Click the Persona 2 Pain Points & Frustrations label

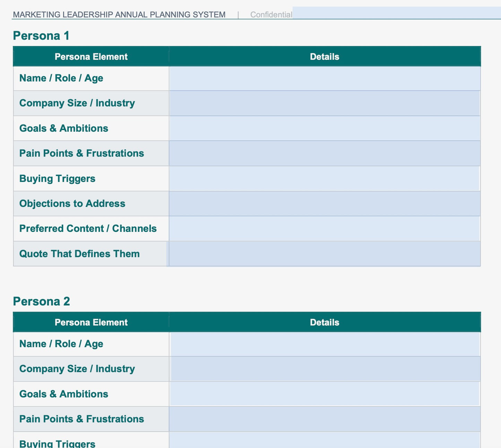81,419
